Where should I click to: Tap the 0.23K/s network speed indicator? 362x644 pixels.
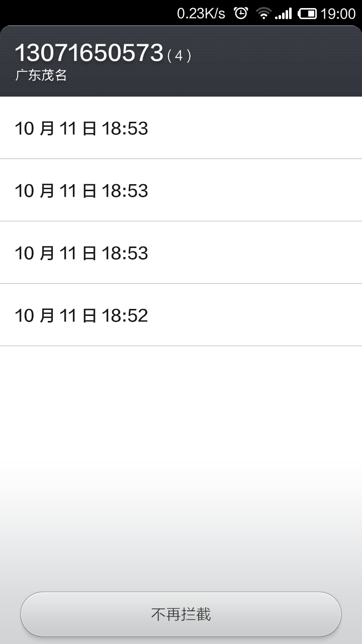point(201,13)
